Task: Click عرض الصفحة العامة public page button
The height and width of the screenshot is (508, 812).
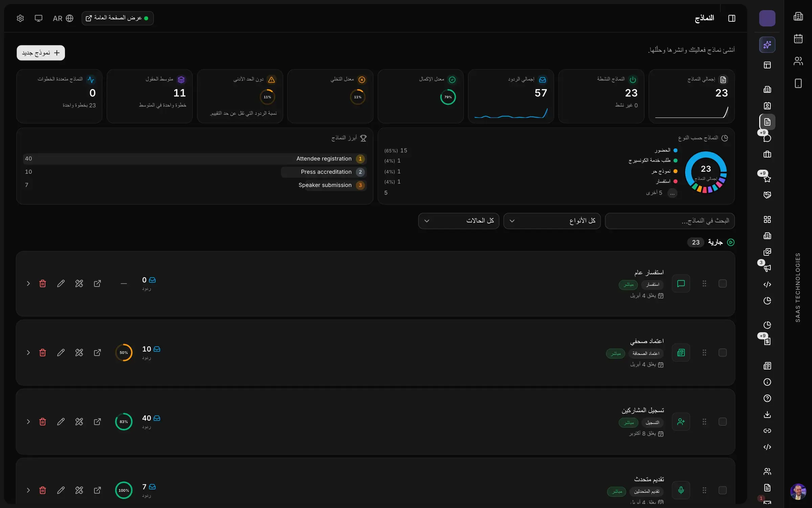Action: (x=117, y=18)
